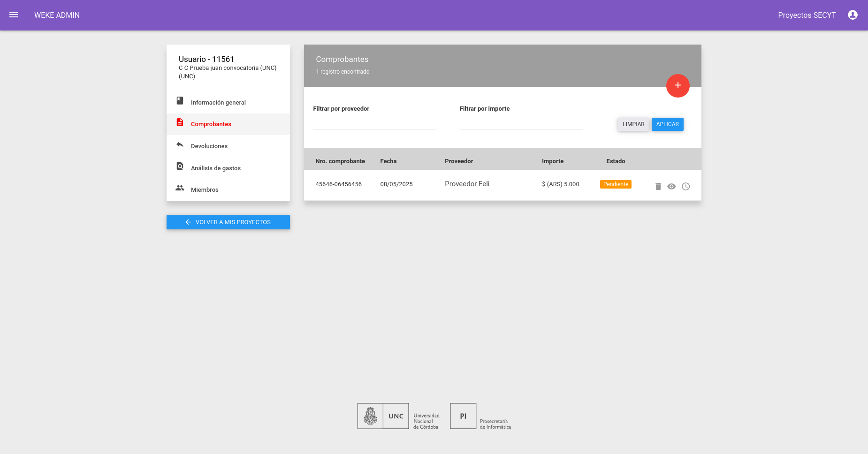The height and width of the screenshot is (454, 868).
Task: Open the hamburger navigation menu
Action: (14, 15)
